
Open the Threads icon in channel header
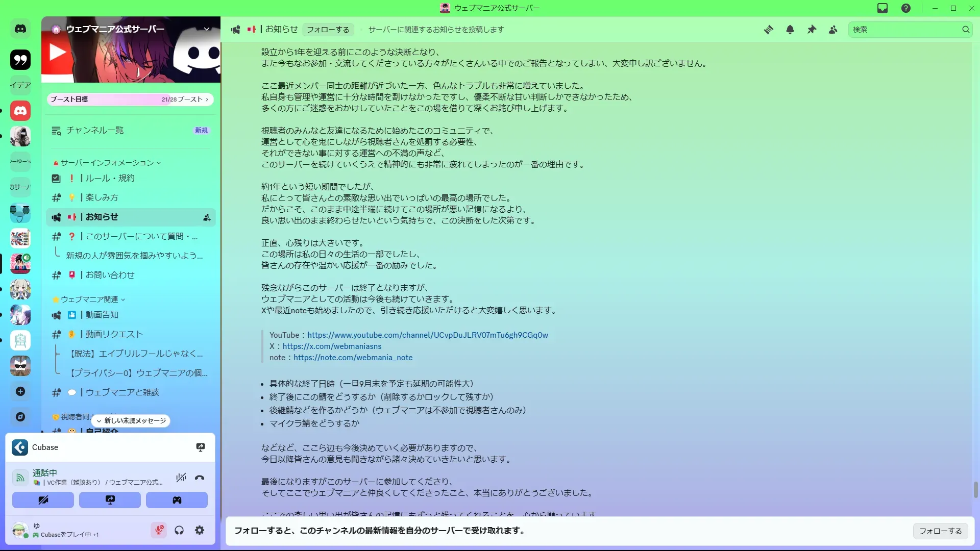768,30
